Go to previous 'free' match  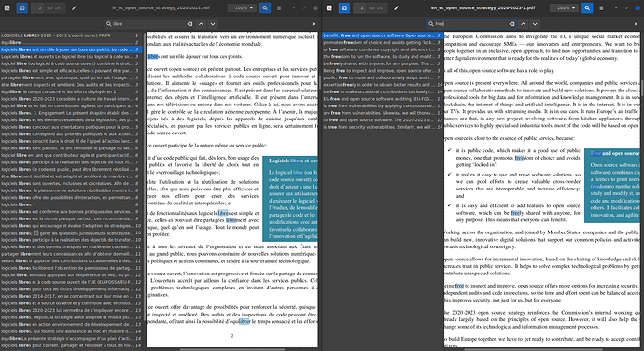pyautogui.click(x=523, y=24)
